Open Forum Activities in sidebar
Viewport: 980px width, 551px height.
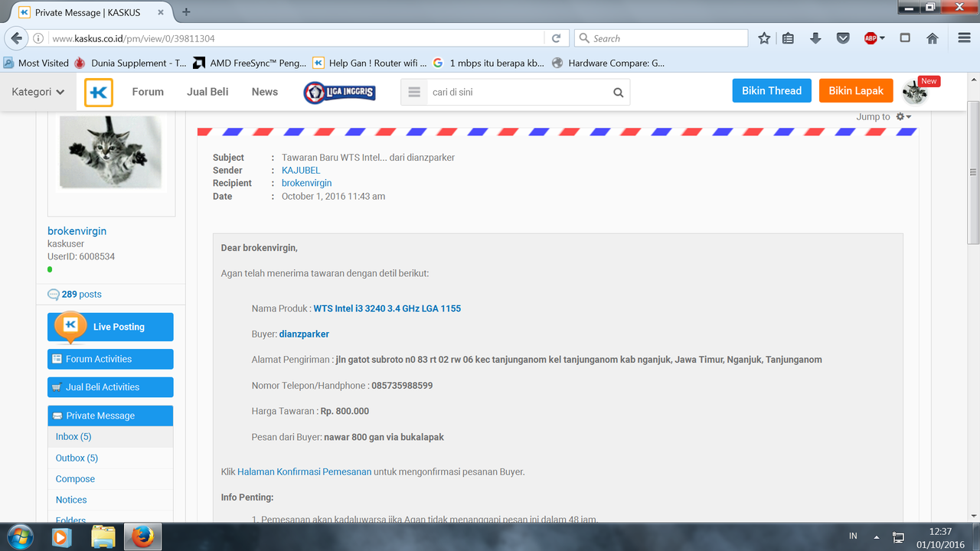[x=110, y=359]
